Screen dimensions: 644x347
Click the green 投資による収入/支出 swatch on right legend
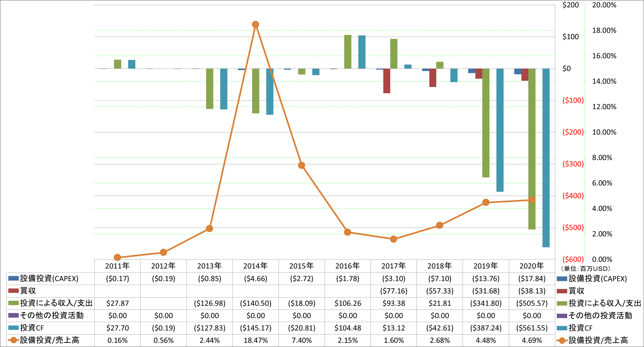[x=562, y=303]
